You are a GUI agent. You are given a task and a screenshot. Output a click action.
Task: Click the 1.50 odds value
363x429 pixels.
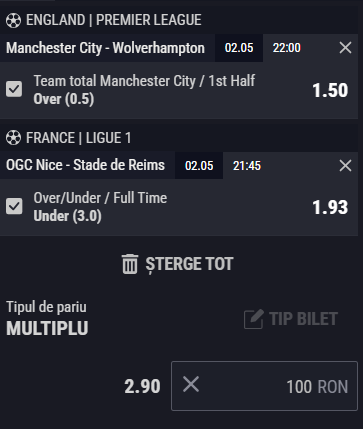[x=330, y=90]
